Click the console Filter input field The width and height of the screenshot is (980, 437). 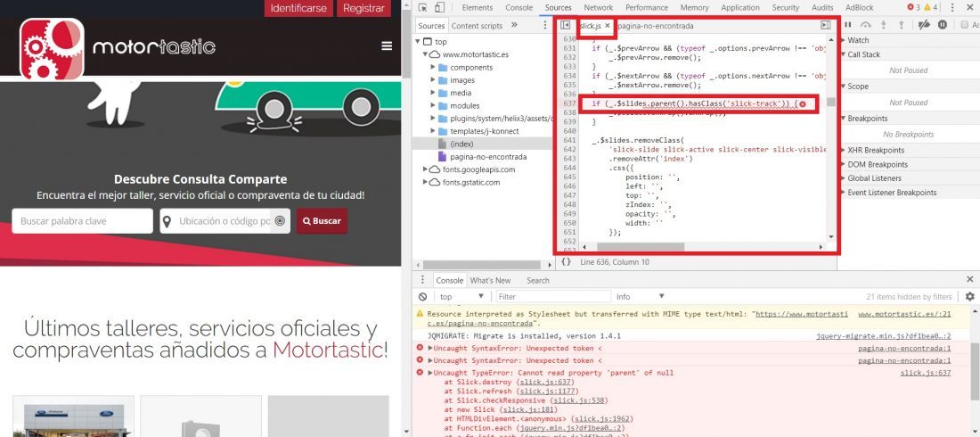[x=553, y=297]
